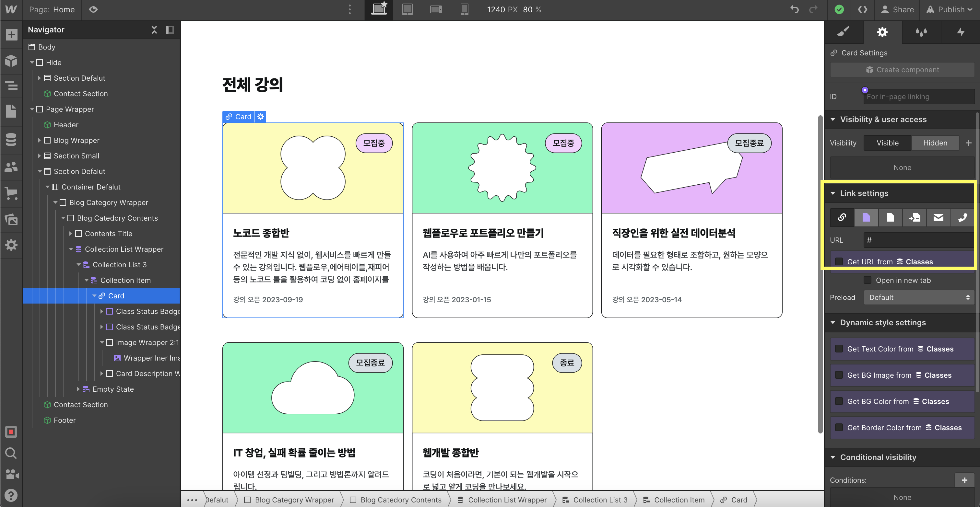Open the site Settings gear in sidebar
Viewport: 980px width, 507px height.
tap(11, 245)
